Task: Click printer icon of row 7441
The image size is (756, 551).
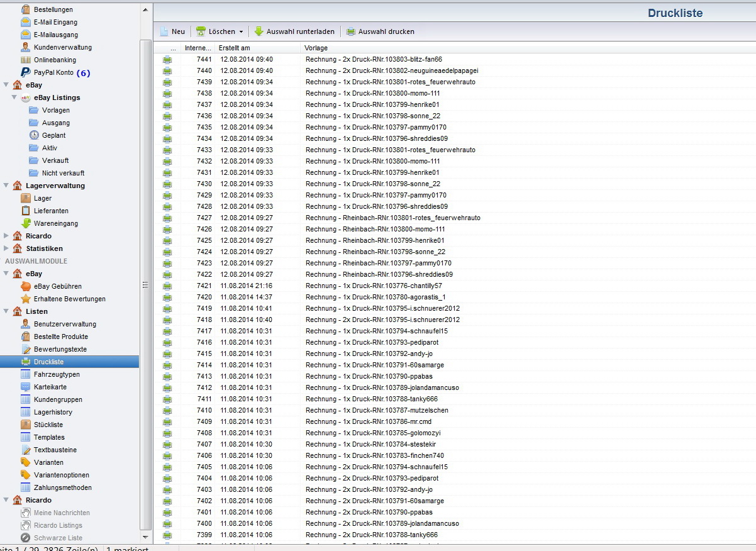Action: pos(167,60)
